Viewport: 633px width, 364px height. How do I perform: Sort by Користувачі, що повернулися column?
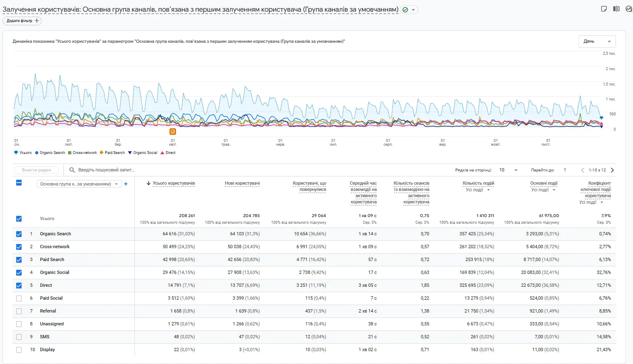309,186
